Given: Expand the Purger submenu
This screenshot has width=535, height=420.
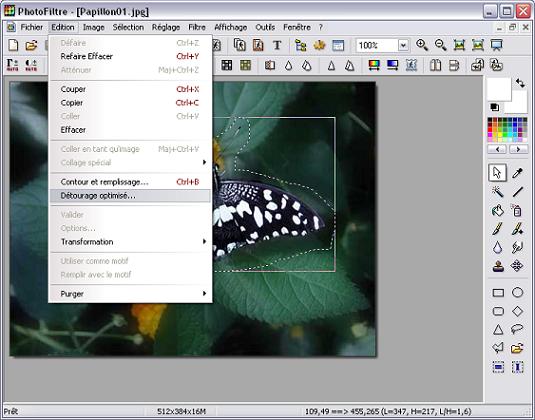Looking at the screenshot, I should point(130,294).
